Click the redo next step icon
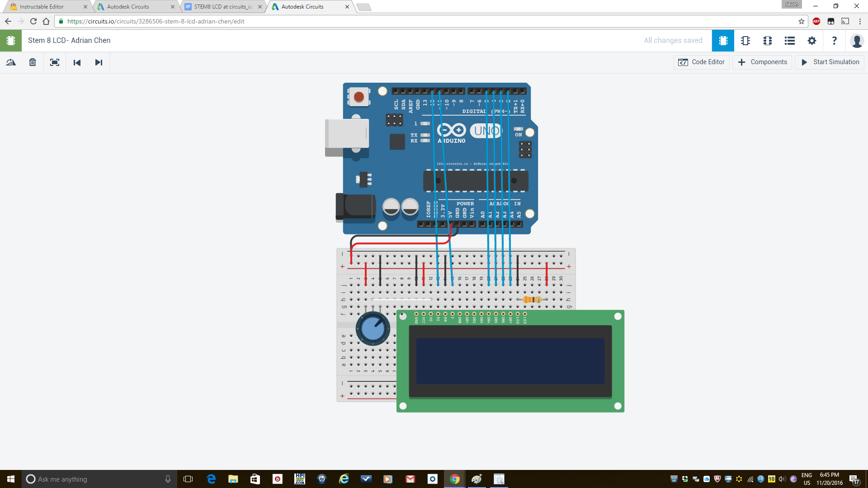Screen dimensions: 868x488 click(99, 62)
